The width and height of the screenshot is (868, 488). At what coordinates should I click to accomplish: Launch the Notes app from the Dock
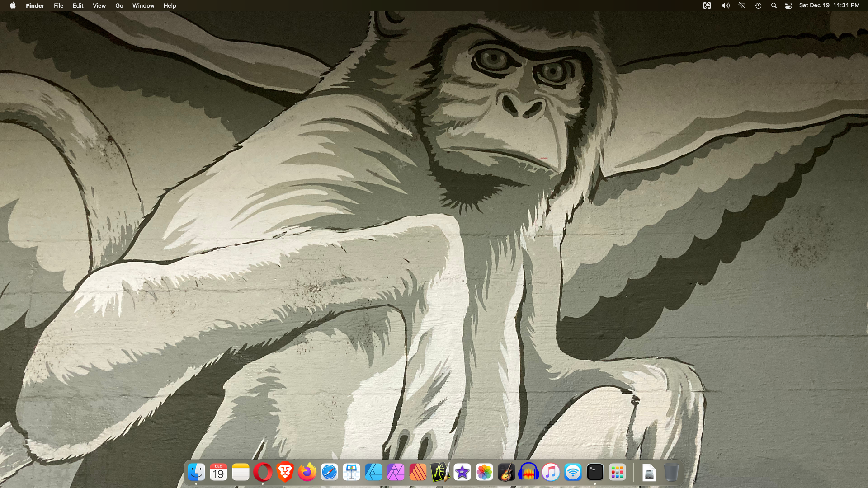[241, 473]
